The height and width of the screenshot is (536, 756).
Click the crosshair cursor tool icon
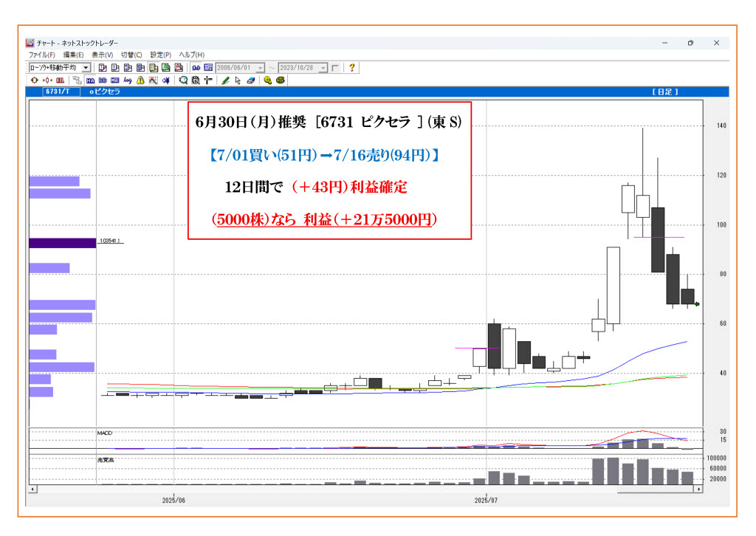click(x=208, y=80)
